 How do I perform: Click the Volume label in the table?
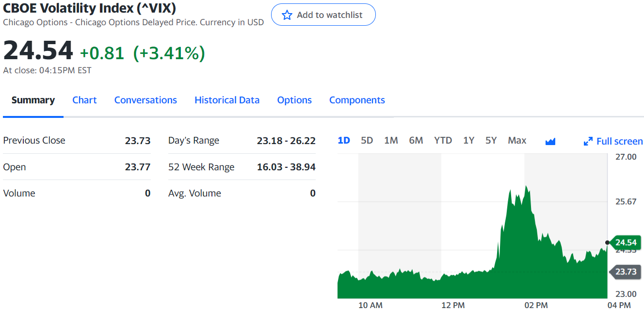coord(19,193)
